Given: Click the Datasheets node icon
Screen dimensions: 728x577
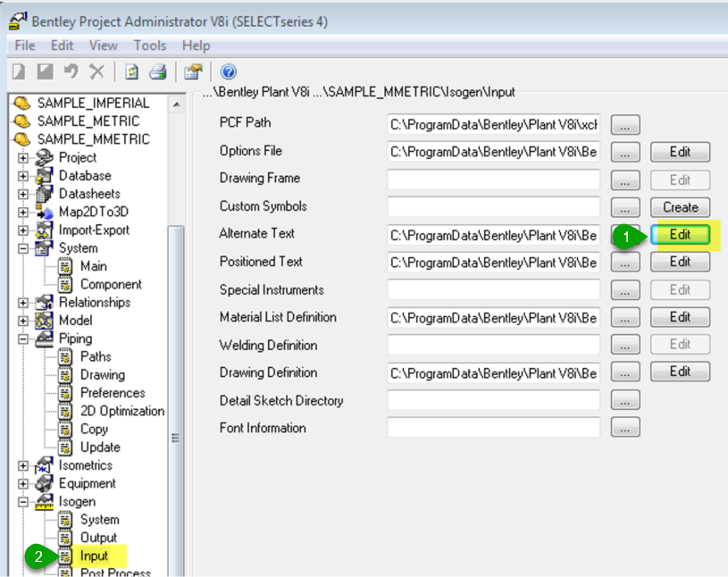Looking at the screenshot, I should 45,194.
